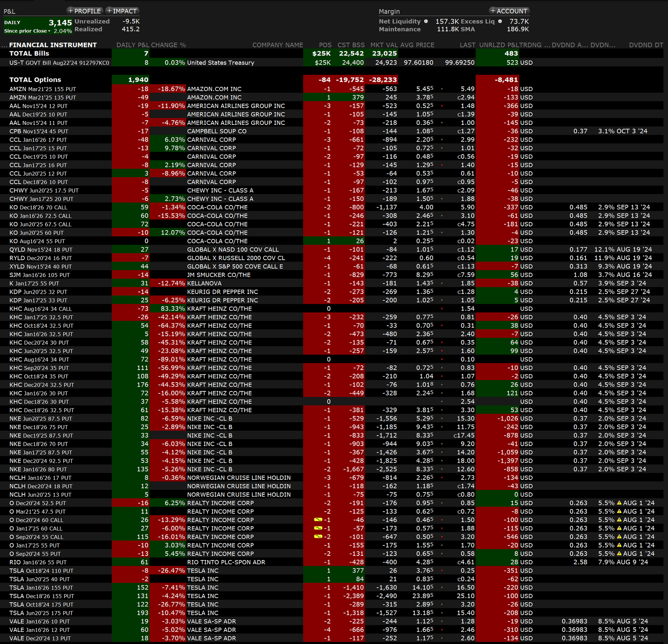Click the info icon beside Net Liquidity
668x644 pixels.
pyautogui.click(x=426, y=21)
